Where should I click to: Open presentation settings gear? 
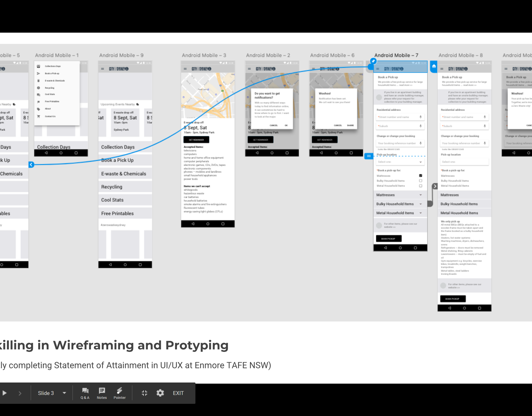tap(160, 393)
